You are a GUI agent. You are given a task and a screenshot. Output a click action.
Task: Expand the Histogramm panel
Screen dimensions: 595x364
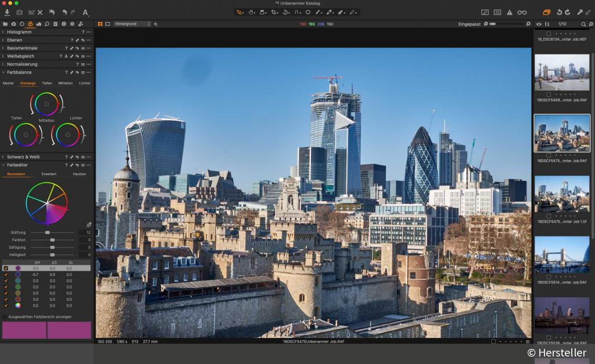tap(3, 32)
